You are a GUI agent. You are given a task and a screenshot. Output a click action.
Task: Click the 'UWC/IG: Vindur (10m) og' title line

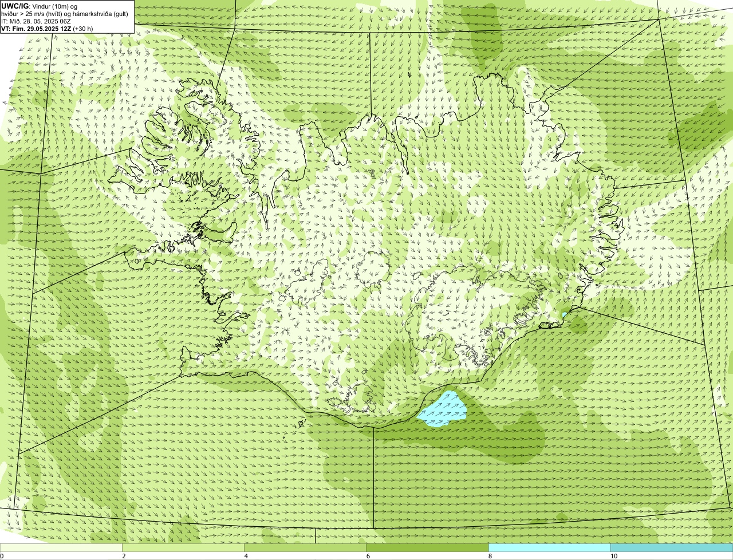pyautogui.click(x=39, y=6)
